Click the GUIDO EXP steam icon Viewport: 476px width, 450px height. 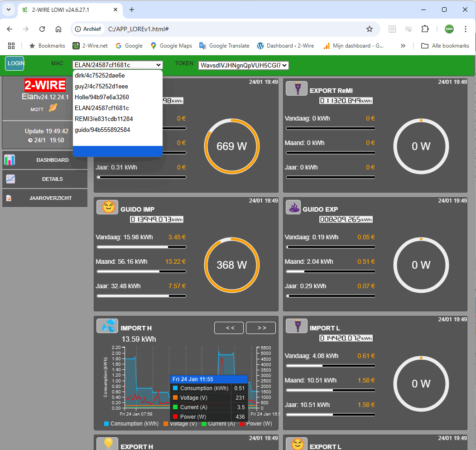click(293, 207)
